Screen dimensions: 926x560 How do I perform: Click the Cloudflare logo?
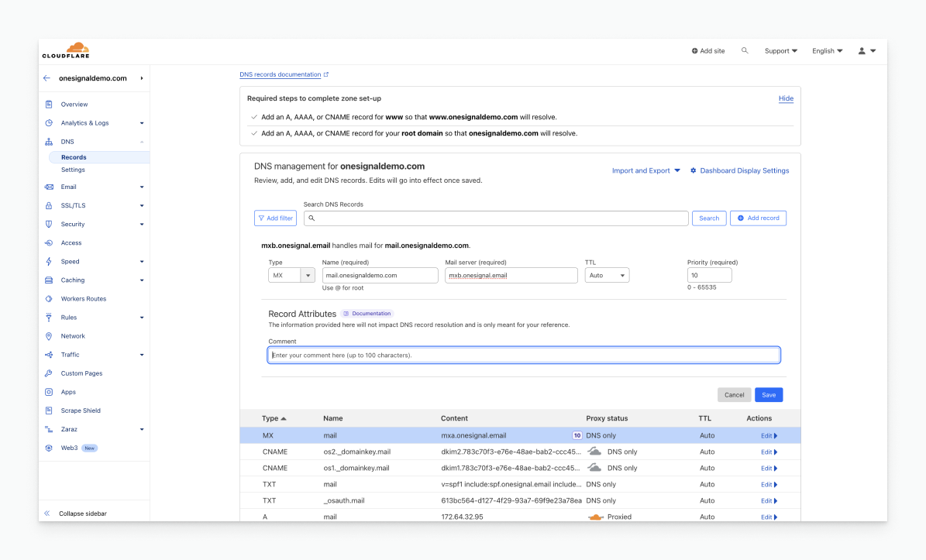pos(66,50)
